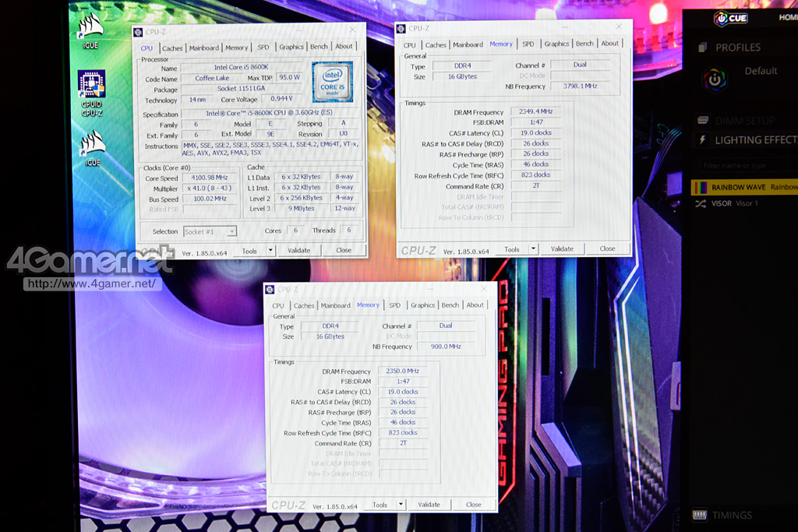Screen dimensions: 798x532
Task: Open Socket #1 selection dropdown
Action: (210, 231)
